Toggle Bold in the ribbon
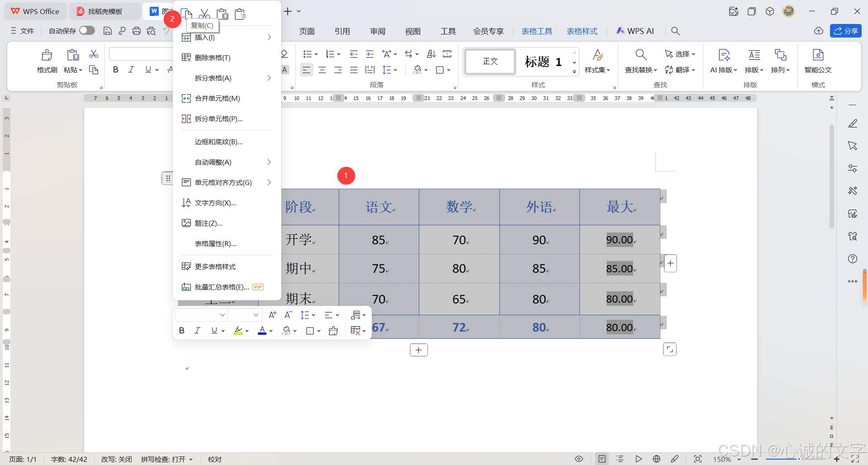Viewport: 868px width, 465px height. coord(116,70)
